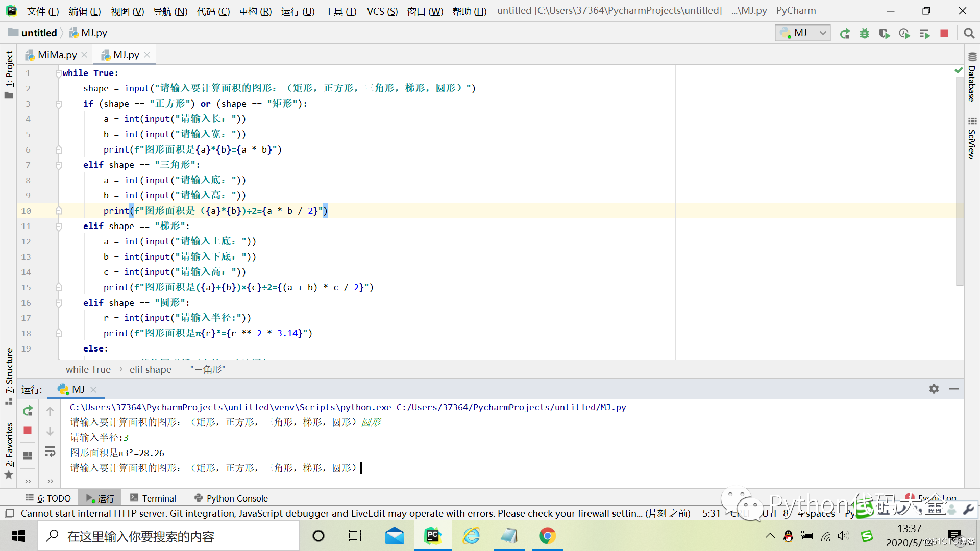Open PyCharm from the Windows taskbar
This screenshot has height=551, width=980.
433,536
